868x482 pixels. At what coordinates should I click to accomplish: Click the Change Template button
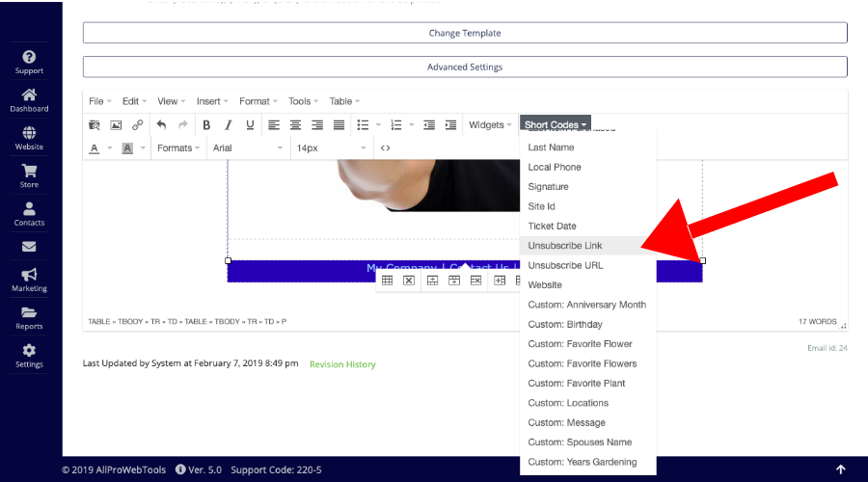point(465,33)
